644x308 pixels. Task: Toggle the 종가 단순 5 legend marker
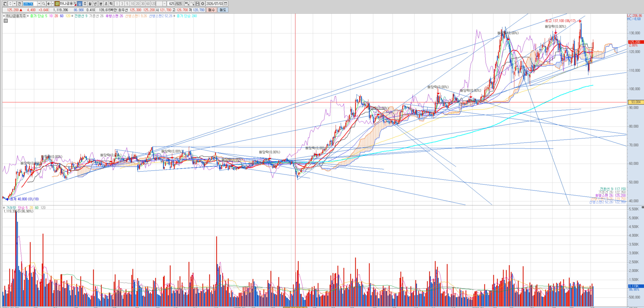click(x=28, y=16)
